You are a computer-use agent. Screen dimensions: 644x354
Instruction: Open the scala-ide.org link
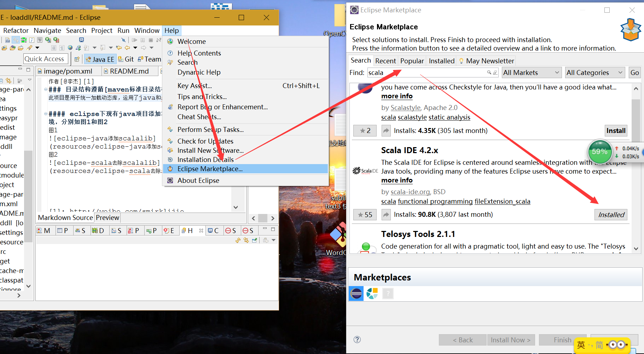pos(410,192)
